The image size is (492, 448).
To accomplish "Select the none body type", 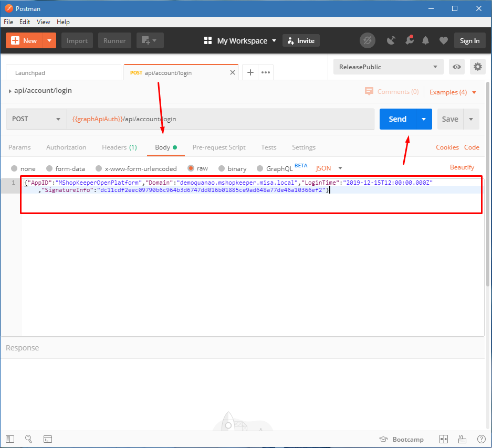I will coord(14,168).
